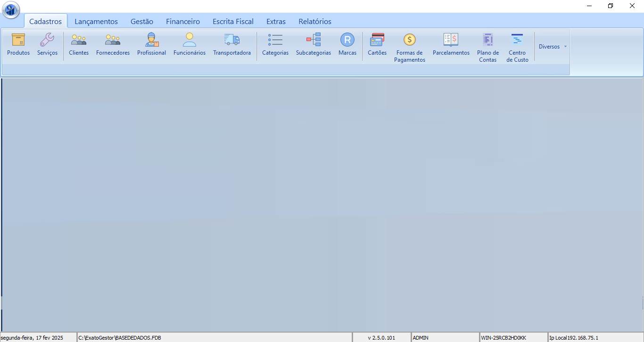Select the Fornecedores icon
Image resolution: width=644 pixels, height=342 pixels.
[113, 40]
